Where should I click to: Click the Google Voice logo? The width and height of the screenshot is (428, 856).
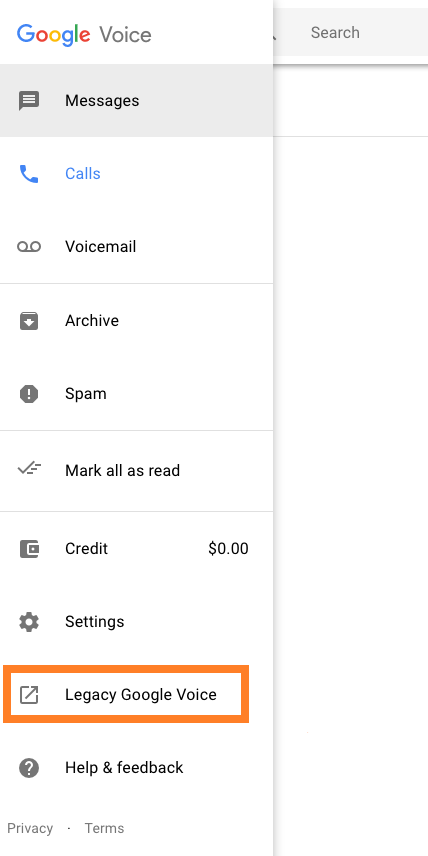(84, 34)
